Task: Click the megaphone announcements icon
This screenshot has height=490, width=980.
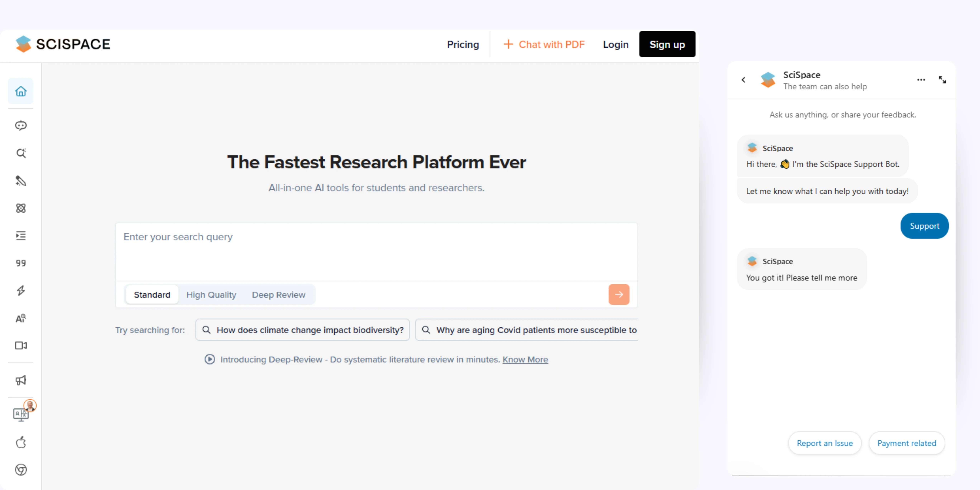Action: click(x=21, y=380)
